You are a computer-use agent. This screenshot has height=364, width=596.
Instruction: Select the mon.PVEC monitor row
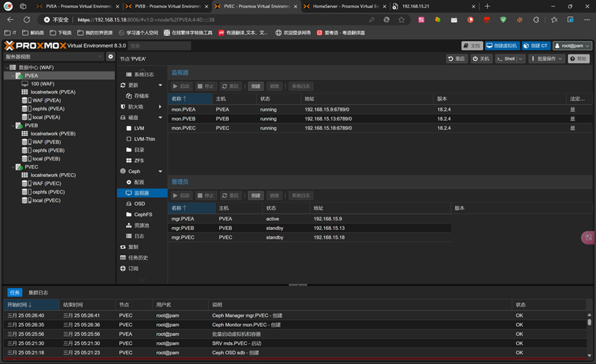tap(380, 128)
